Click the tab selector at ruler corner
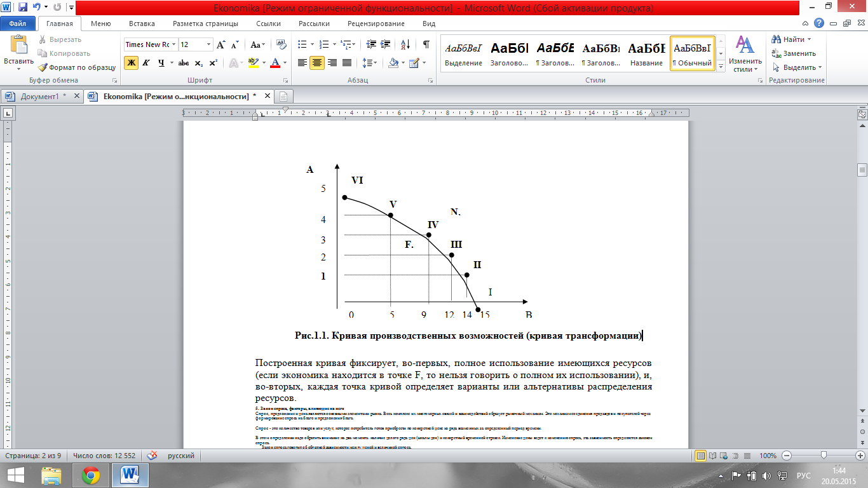Viewport: 868px width, 488px height. pos(8,113)
